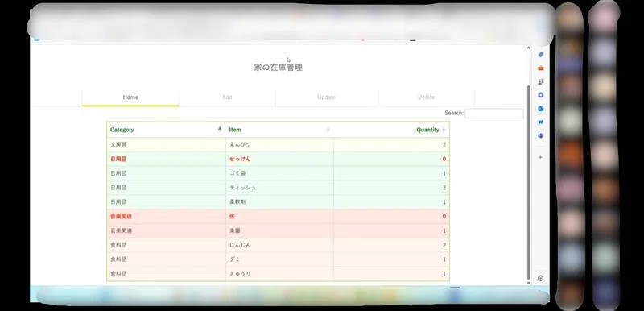Click the 日用品 category in ティッシュ row

point(167,188)
